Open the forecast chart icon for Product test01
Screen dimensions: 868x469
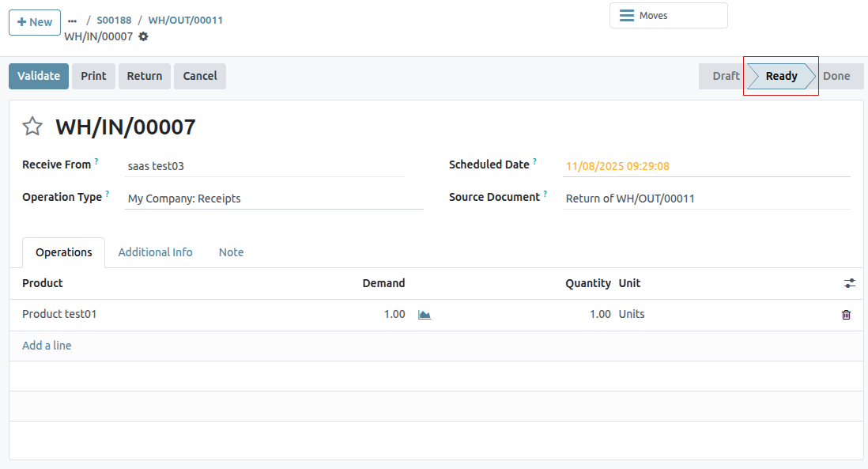coord(425,315)
